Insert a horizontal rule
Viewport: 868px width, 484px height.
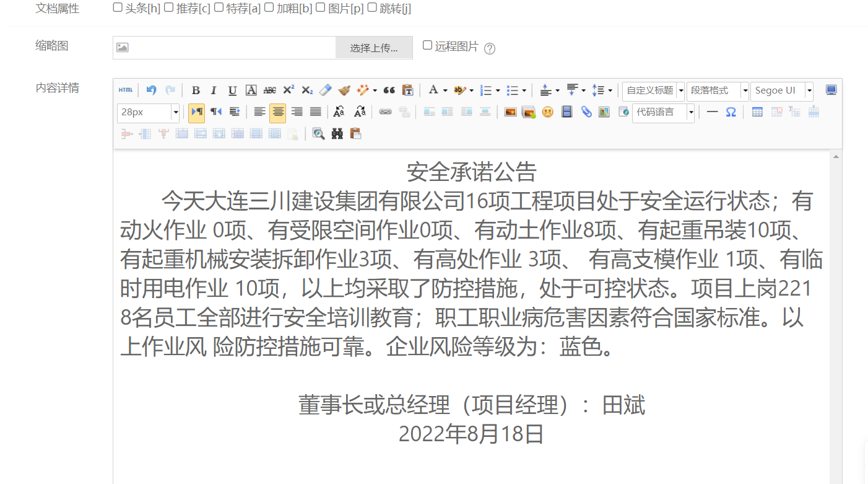(x=712, y=112)
